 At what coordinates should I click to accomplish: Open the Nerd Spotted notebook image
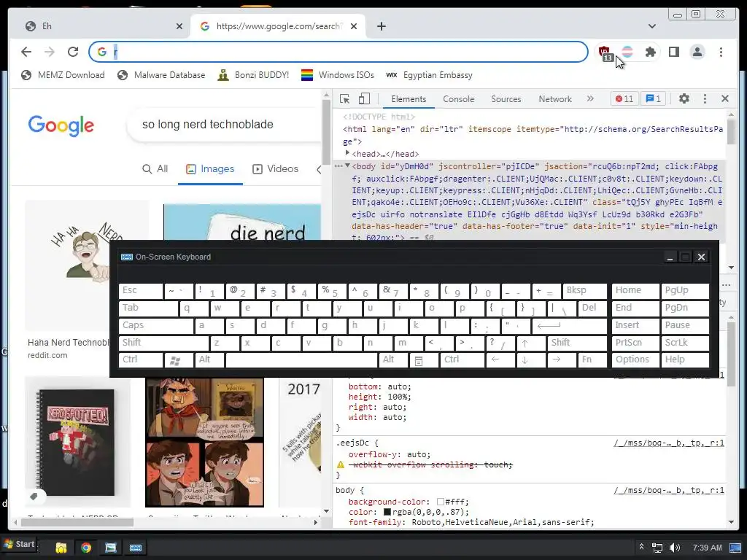click(77, 441)
